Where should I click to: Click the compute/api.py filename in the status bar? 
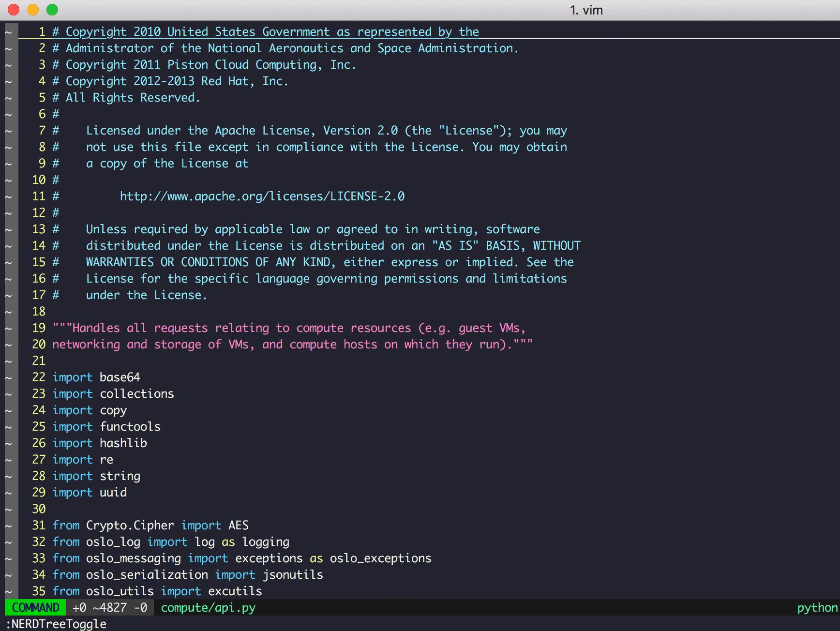(207, 608)
